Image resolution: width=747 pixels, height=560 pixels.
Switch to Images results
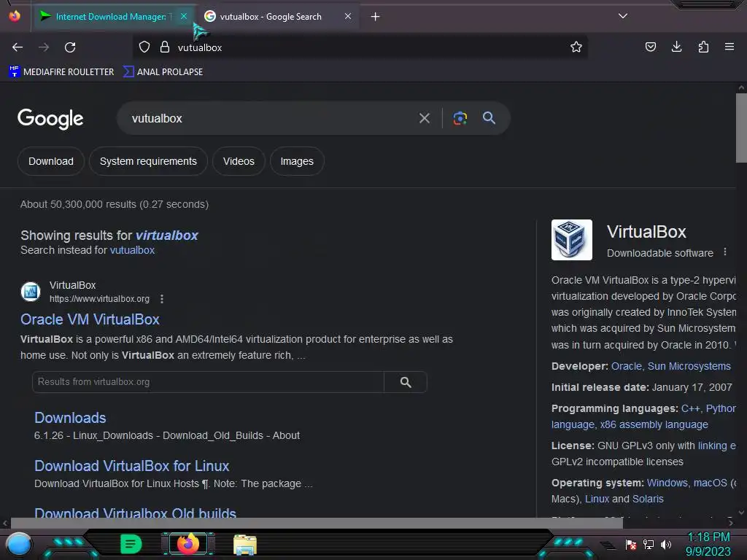(x=297, y=161)
